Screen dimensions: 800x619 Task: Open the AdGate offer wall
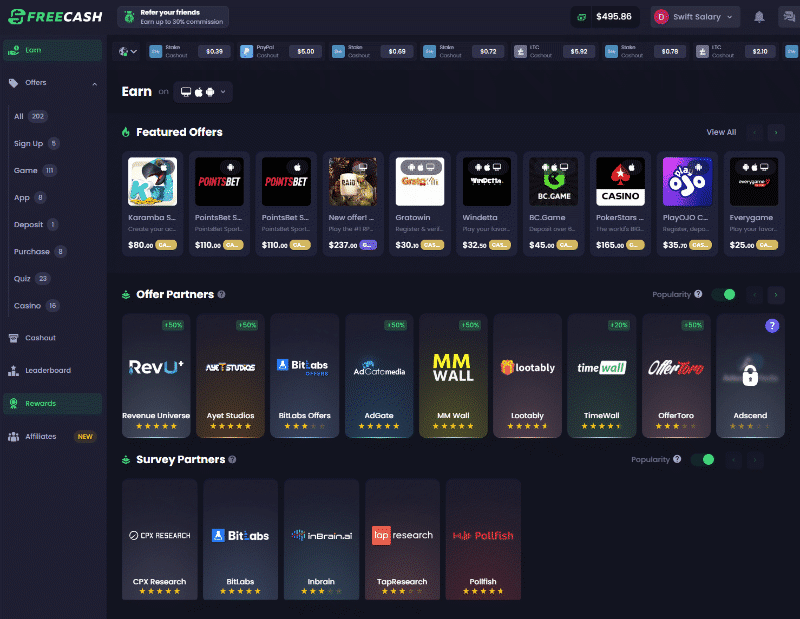pos(379,376)
